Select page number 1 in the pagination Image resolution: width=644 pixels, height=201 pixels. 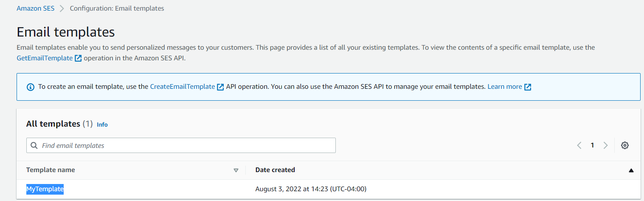pyautogui.click(x=592, y=145)
